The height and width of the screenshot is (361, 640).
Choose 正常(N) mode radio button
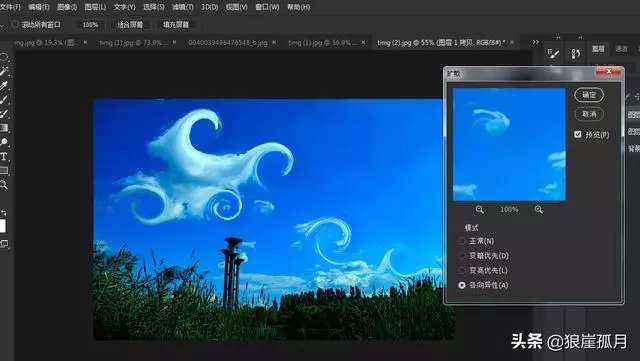(x=462, y=241)
